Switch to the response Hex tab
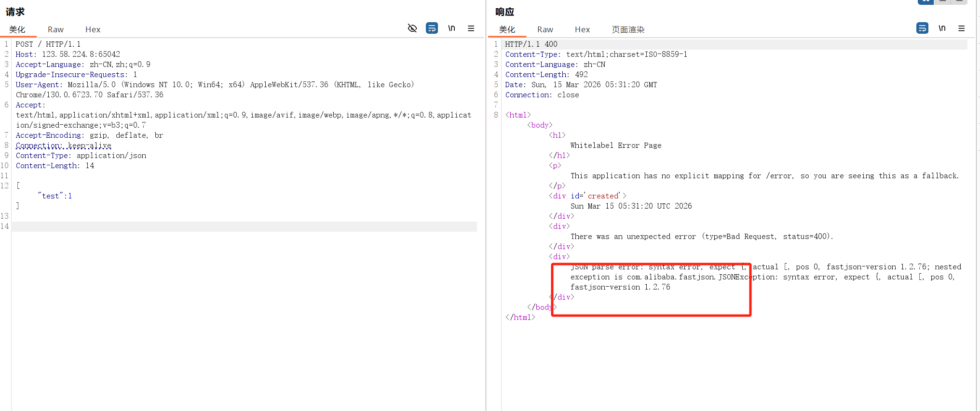 coord(582,29)
